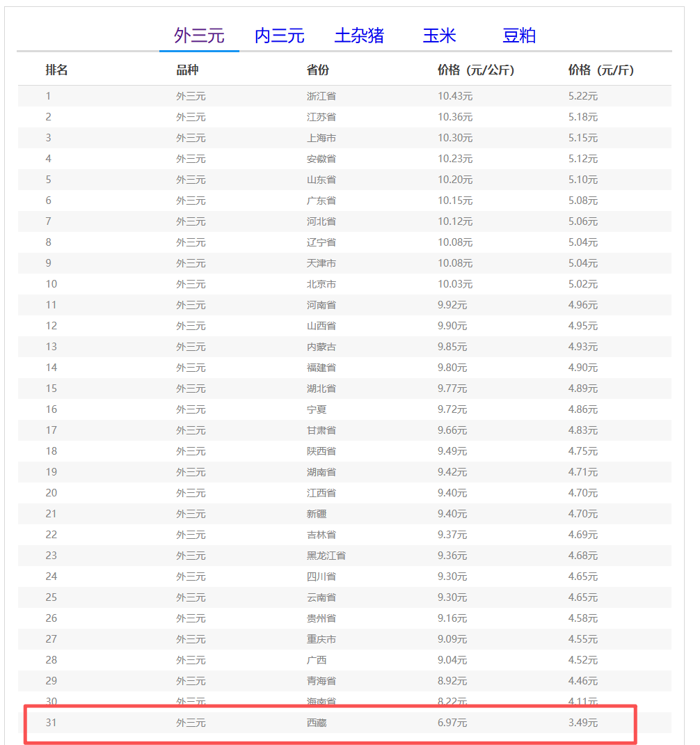Viewport: 700px width, 745px height.
Task: Select the 内蒙古 province cell
Action: (321, 347)
